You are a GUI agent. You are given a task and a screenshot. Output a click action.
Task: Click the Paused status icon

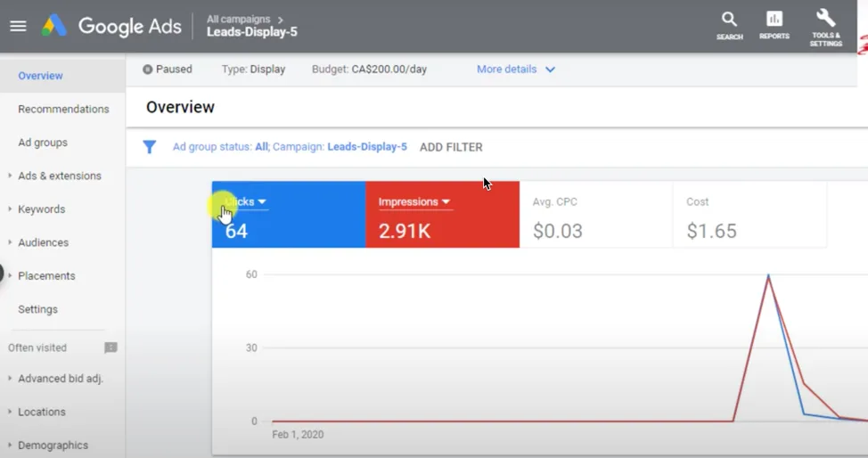pos(147,70)
